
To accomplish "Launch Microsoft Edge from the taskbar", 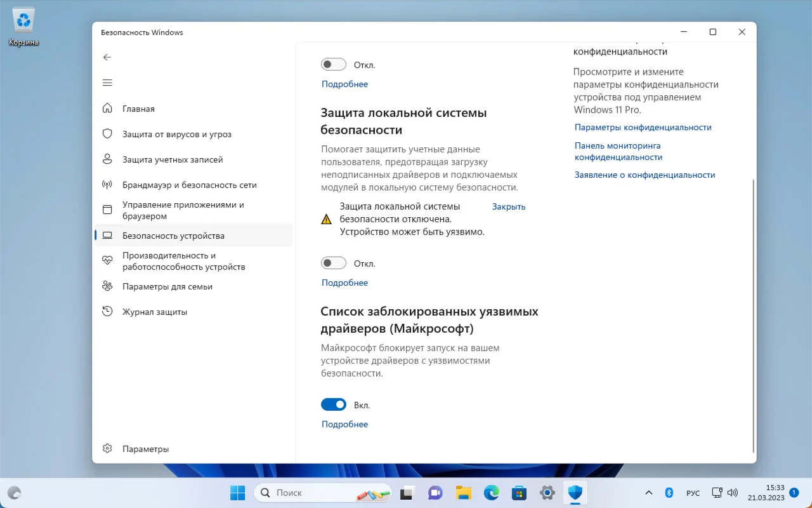I will [492, 493].
